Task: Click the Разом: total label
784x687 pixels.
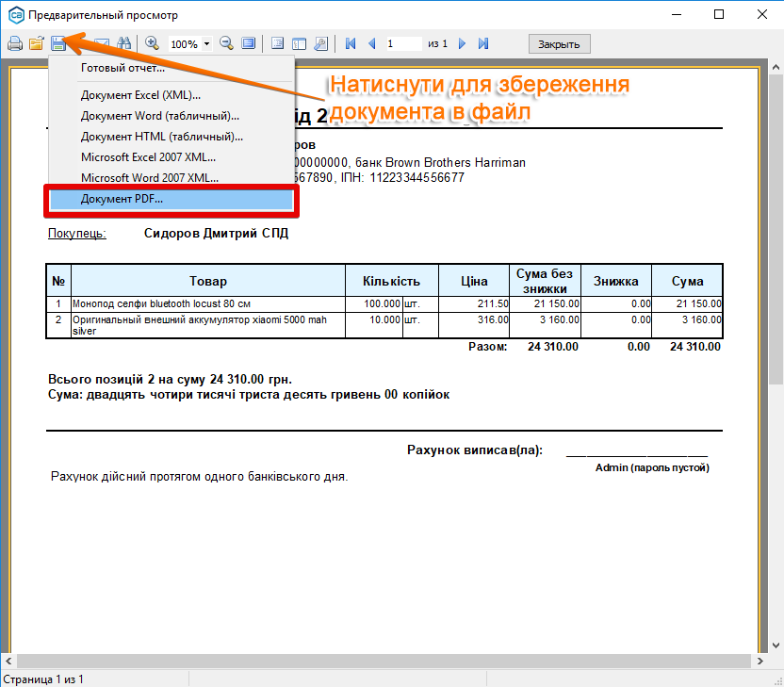Action: coord(487,347)
